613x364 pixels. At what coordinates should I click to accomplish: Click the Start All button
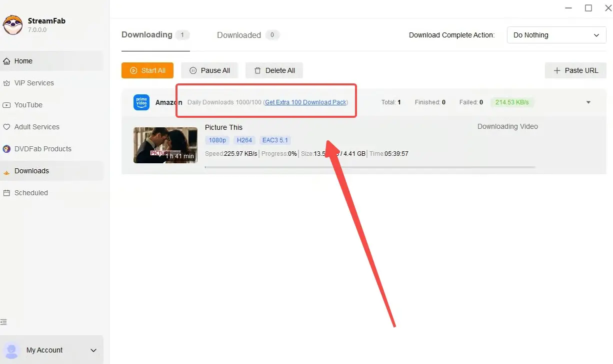(x=147, y=70)
